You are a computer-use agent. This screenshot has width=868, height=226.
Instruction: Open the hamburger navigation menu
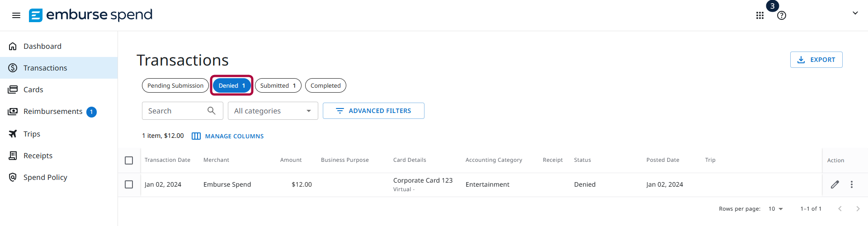[16, 15]
